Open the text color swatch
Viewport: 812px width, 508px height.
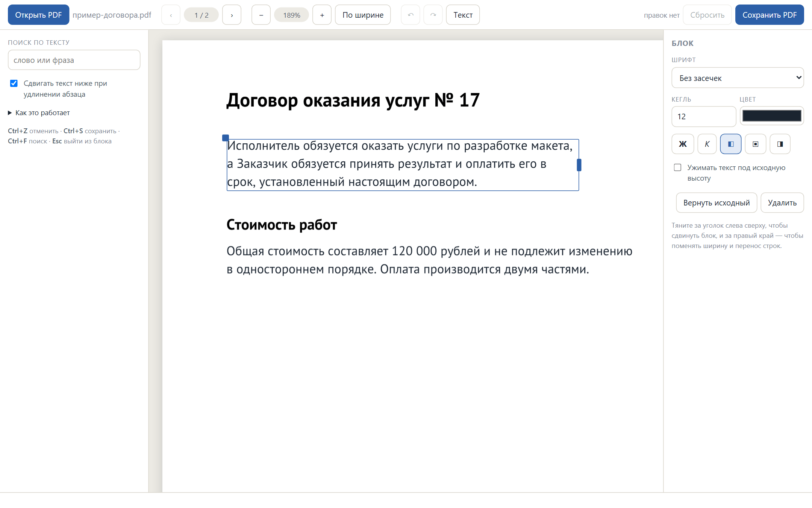coord(772,116)
